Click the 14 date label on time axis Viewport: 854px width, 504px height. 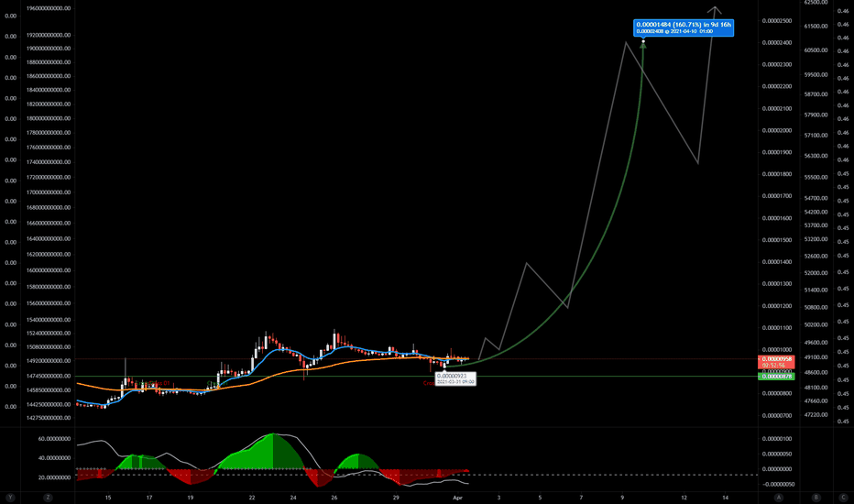point(726,498)
